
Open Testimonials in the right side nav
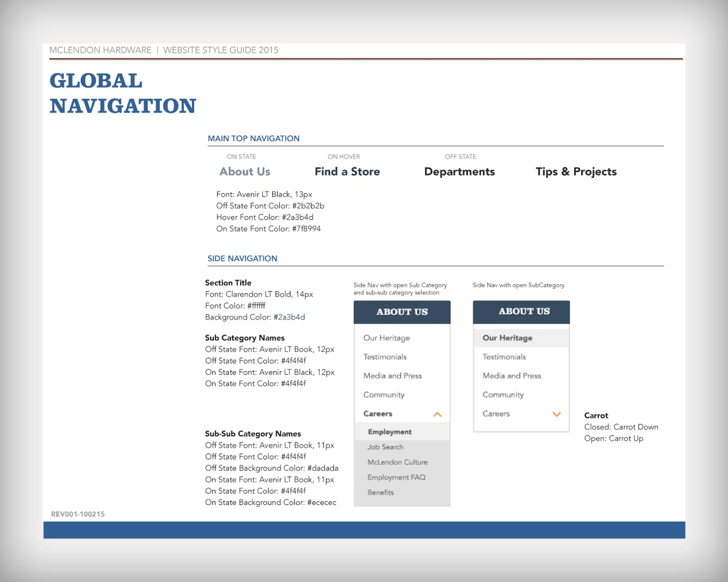(504, 357)
